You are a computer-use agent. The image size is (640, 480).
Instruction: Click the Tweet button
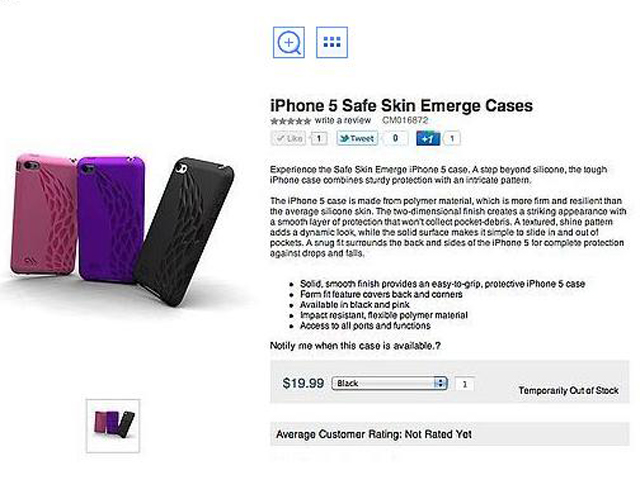(357, 138)
